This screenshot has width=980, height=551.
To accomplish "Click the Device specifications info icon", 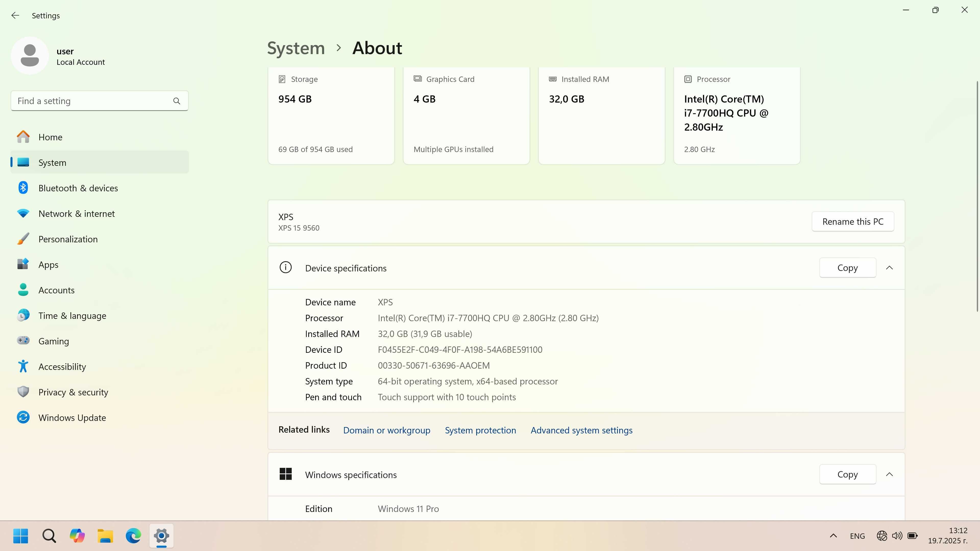I will 285,267.
